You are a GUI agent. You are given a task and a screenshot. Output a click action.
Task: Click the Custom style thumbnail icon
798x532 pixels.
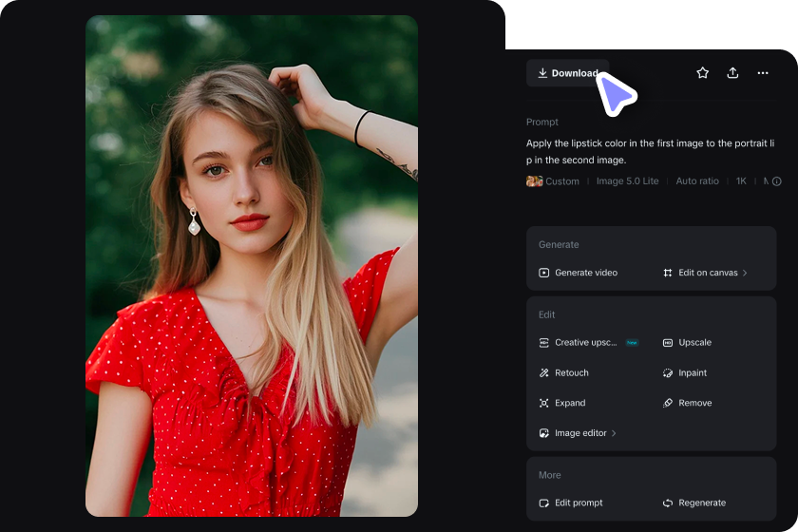(534, 181)
